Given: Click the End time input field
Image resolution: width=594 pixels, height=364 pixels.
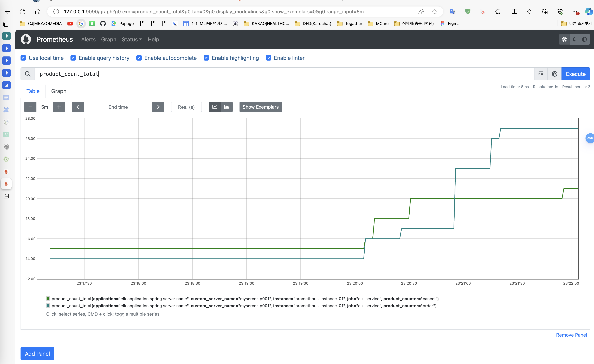Looking at the screenshot, I should click(x=118, y=107).
